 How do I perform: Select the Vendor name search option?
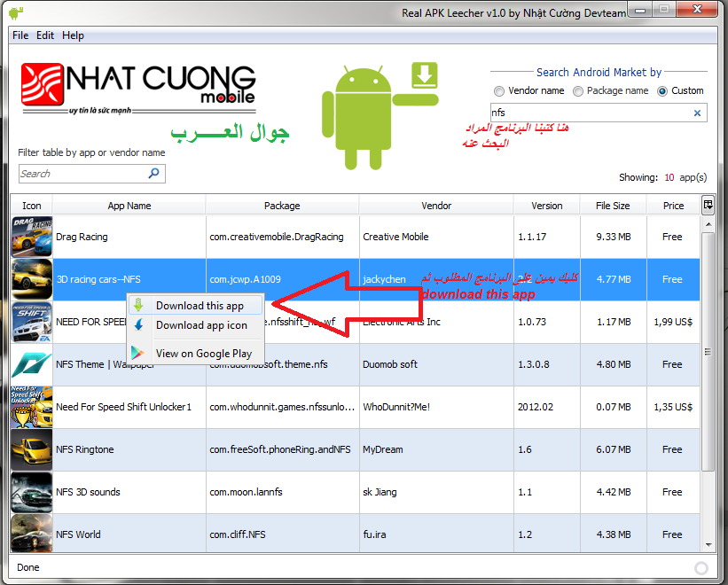click(529, 91)
